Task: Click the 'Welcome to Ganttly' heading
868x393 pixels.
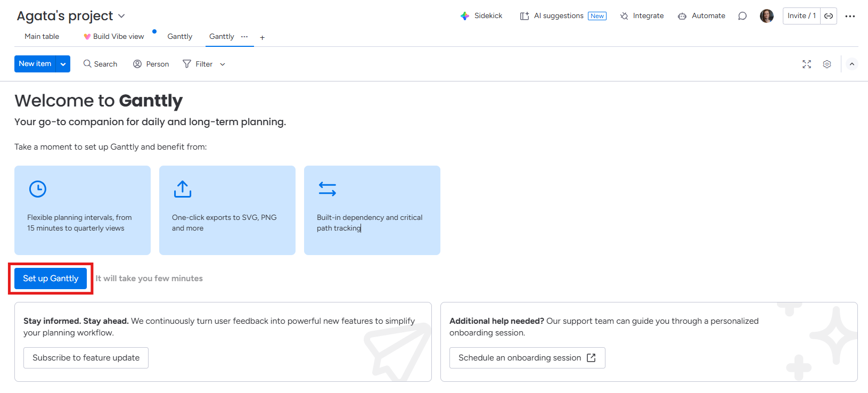Action: (99, 101)
